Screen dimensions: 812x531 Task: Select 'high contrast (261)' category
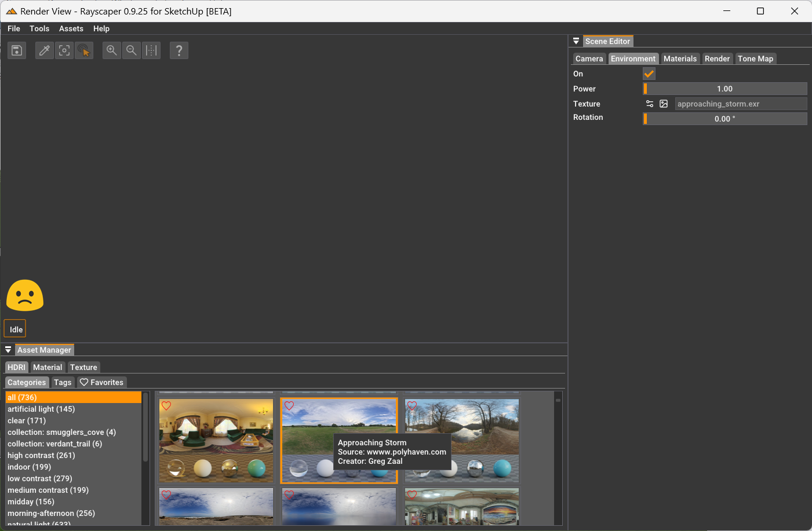tap(74, 455)
